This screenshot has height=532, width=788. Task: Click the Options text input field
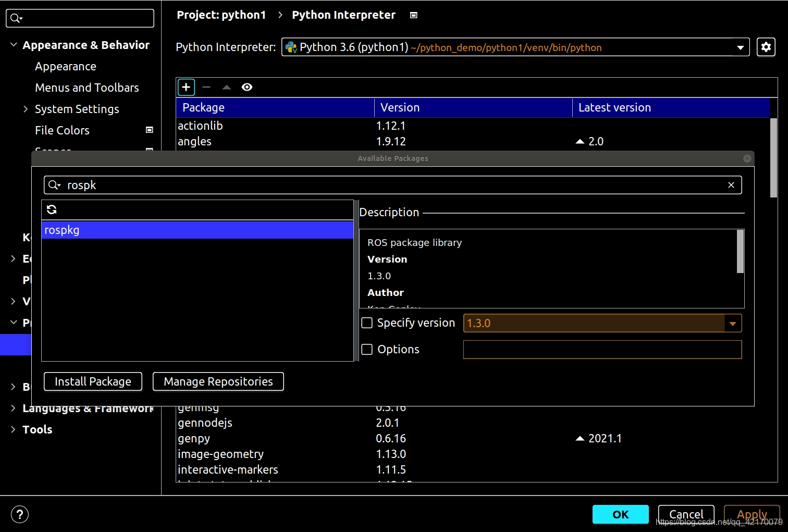602,350
